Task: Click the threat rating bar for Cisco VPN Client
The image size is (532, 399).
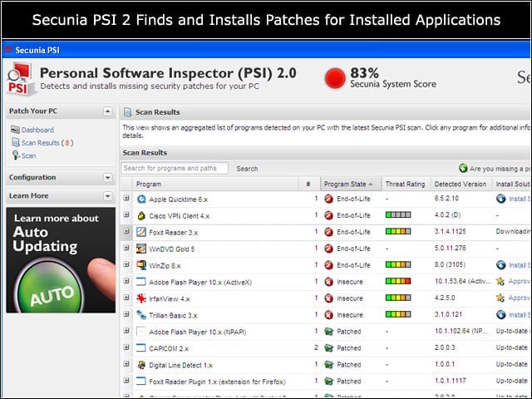Action: coord(398,214)
